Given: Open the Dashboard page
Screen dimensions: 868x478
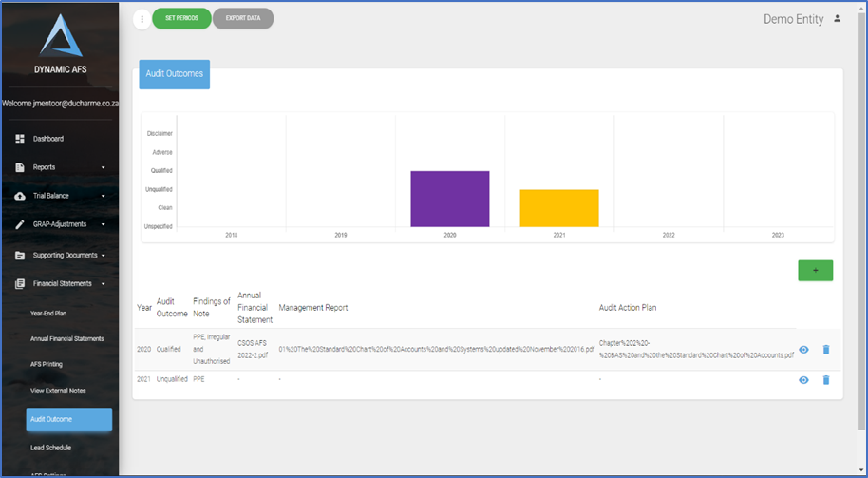Looking at the screenshot, I should coord(48,139).
